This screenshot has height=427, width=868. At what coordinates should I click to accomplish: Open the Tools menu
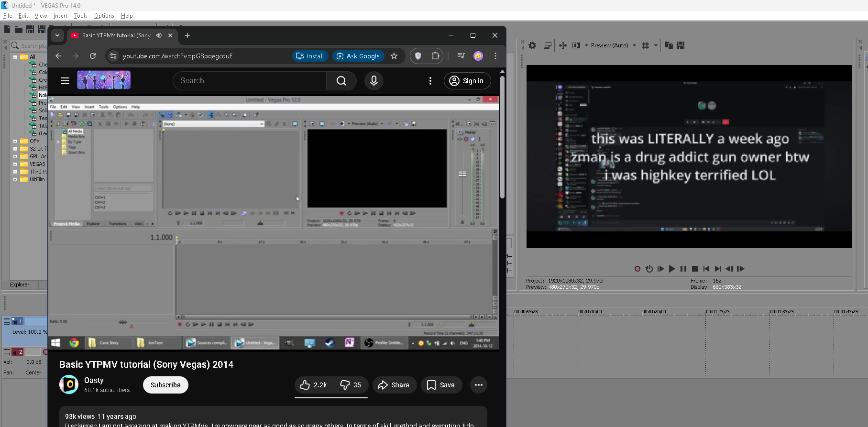[80, 16]
